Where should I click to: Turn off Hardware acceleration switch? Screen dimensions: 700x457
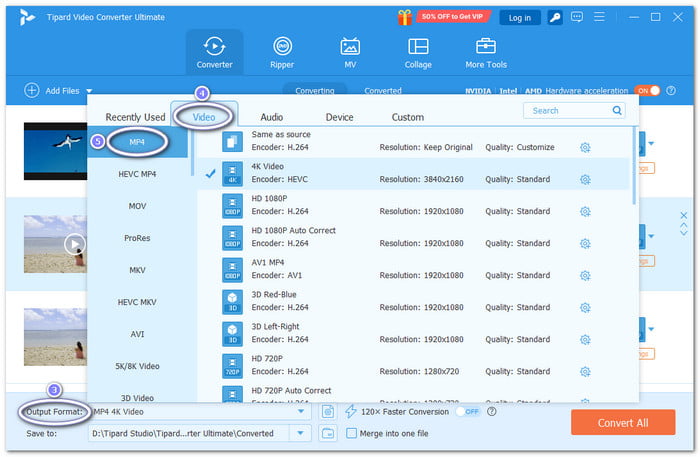648,91
